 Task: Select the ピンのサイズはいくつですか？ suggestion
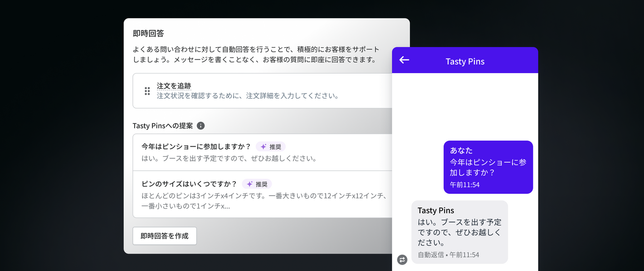[x=263, y=194]
